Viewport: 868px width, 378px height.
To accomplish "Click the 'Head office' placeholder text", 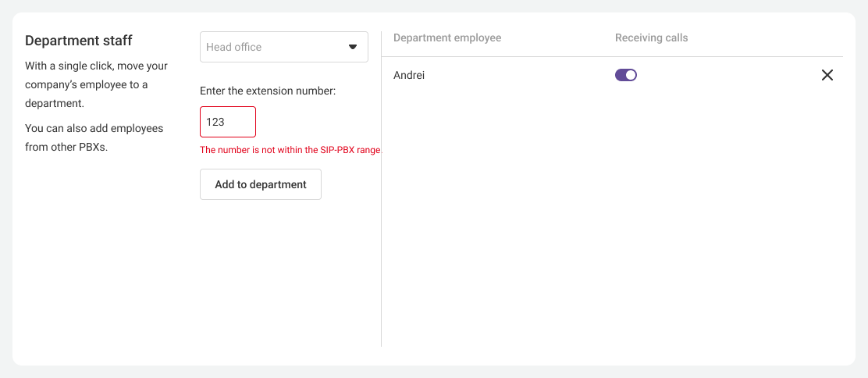I will coord(234,47).
